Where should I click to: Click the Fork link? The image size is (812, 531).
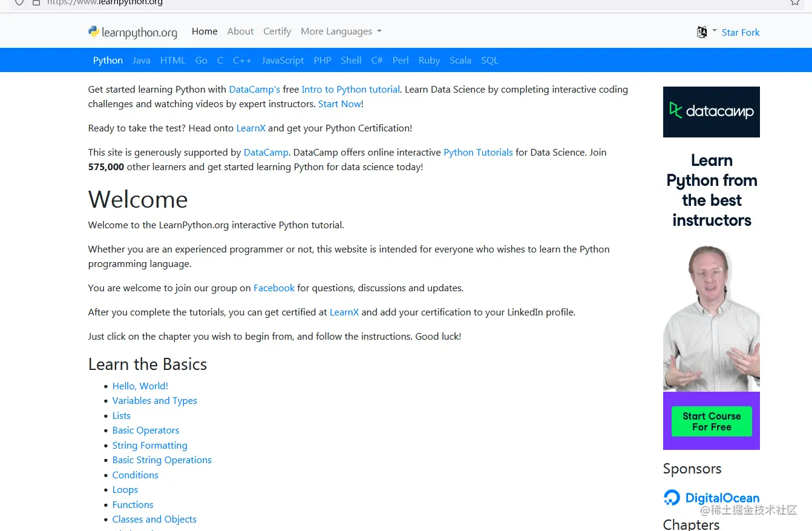[x=750, y=33]
